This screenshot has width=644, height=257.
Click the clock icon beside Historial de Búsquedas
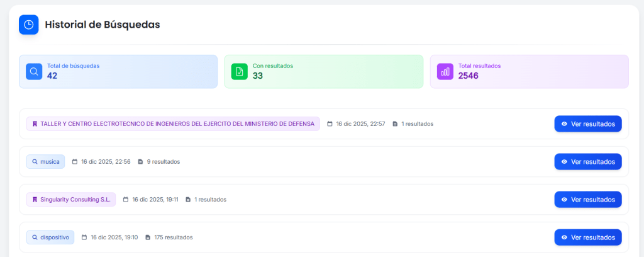[28, 25]
